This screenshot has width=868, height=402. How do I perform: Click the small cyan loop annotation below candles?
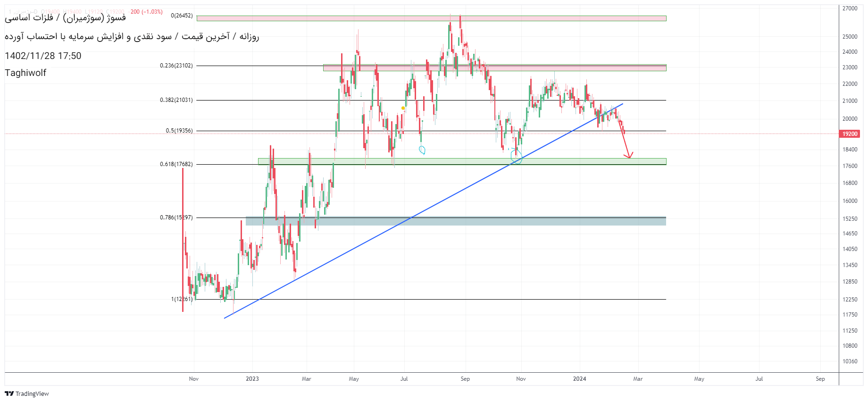[x=422, y=150]
